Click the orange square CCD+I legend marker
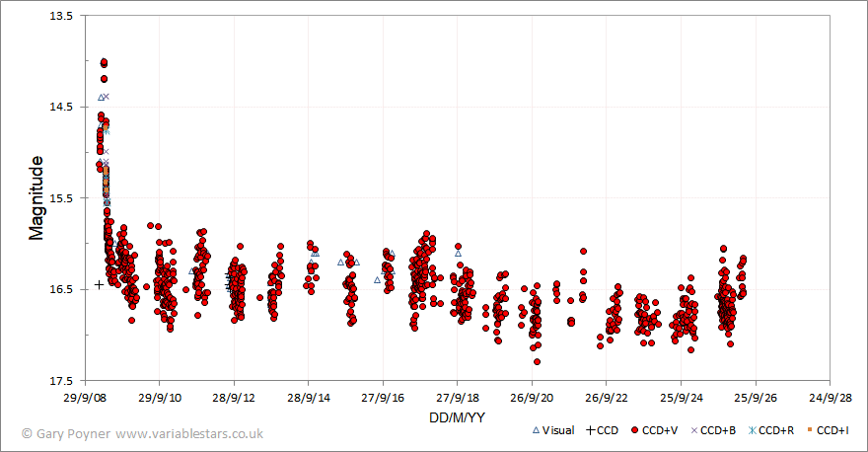Image resolution: width=868 pixels, height=452 pixels. 811,430
